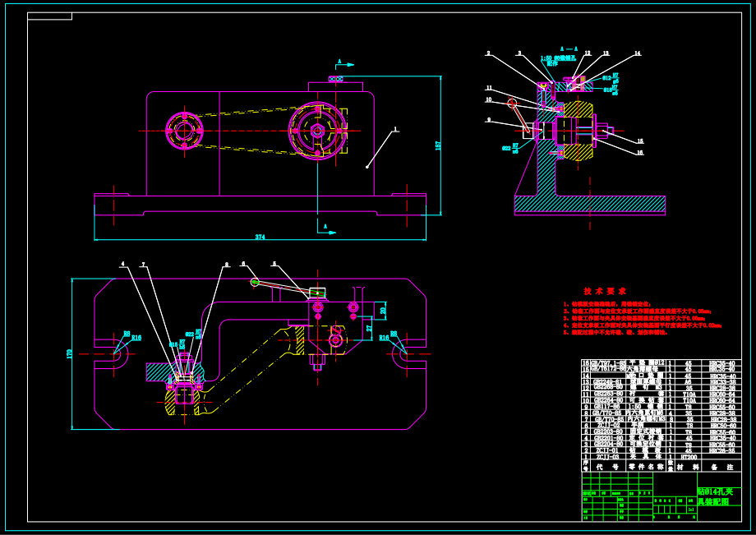This screenshot has height=535, width=756.
Task: Click the Ø22 H7/n6 fit annotation in section view
Action: click(510, 147)
